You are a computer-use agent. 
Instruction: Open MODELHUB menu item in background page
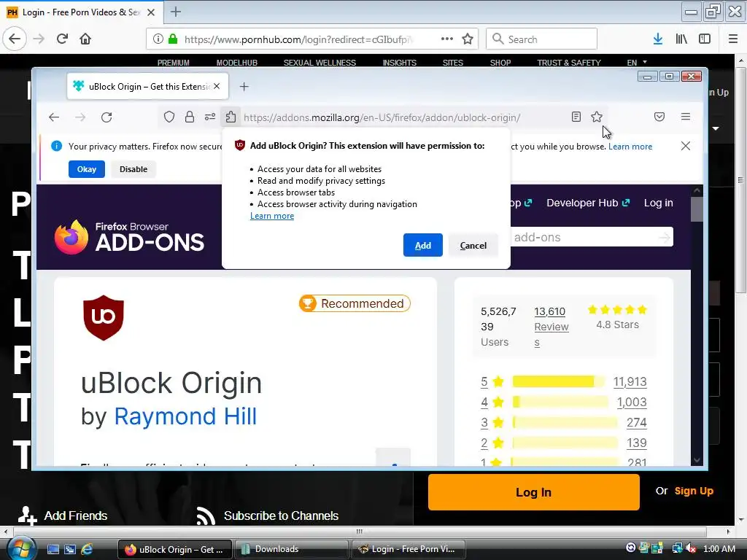tap(237, 63)
